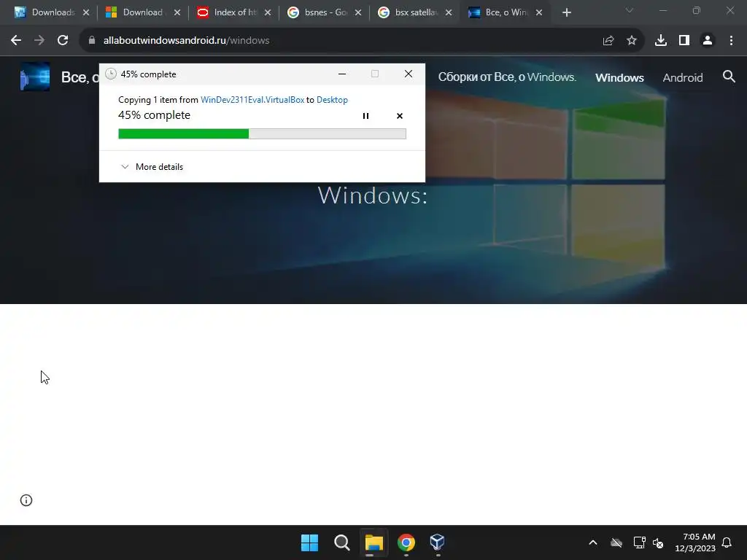Open VirtualBox from the taskbar
This screenshot has height=560, width=747.
[438, 542]
